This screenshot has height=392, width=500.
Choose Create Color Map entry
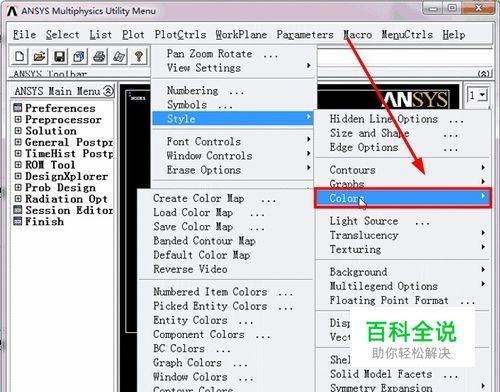point(225,199)
